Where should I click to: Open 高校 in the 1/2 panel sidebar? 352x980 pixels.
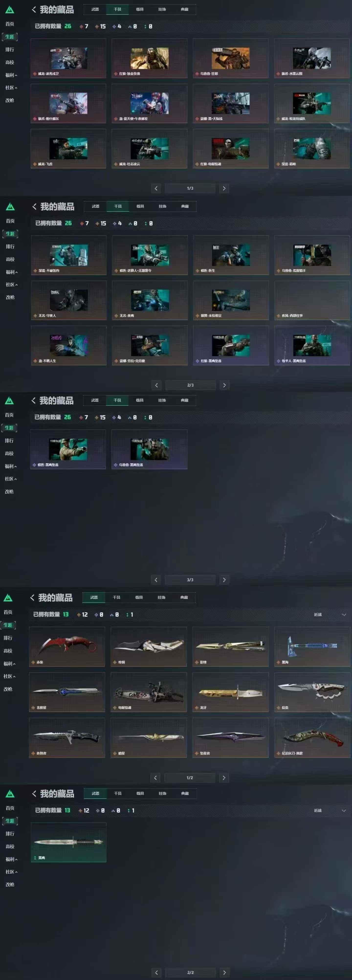point(8,651)
